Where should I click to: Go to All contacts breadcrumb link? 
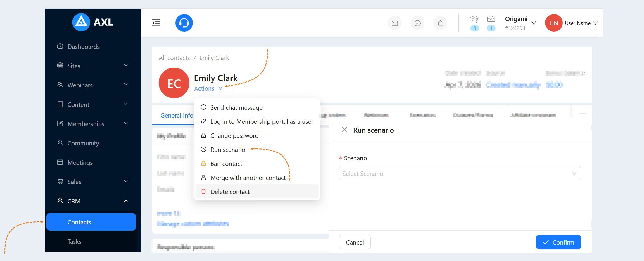point(174,58)
